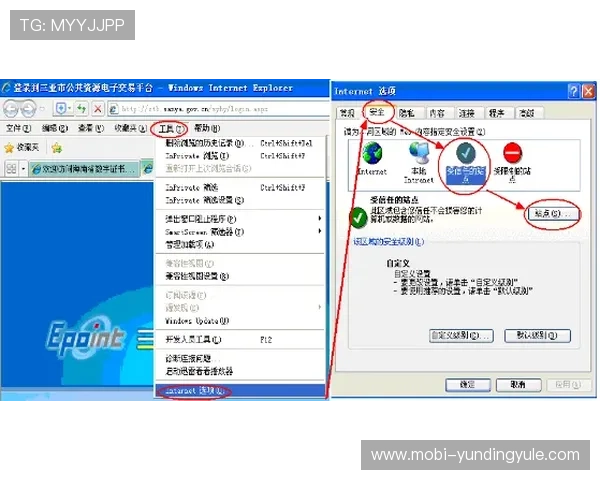The width and height of the screenshot is (600, 480).
Task: Click the 自定义 heading in security level box
Action: pyautogui.click(x=398, y=263)
